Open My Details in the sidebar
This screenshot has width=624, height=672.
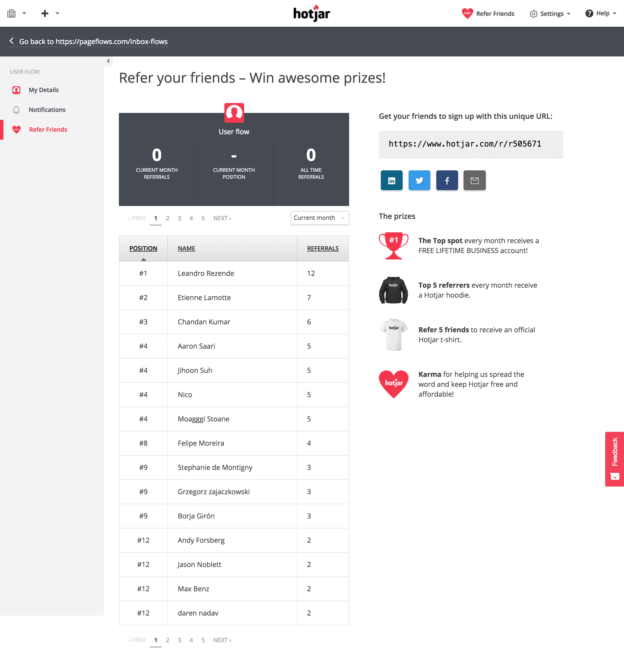click(x=44, y=90)
